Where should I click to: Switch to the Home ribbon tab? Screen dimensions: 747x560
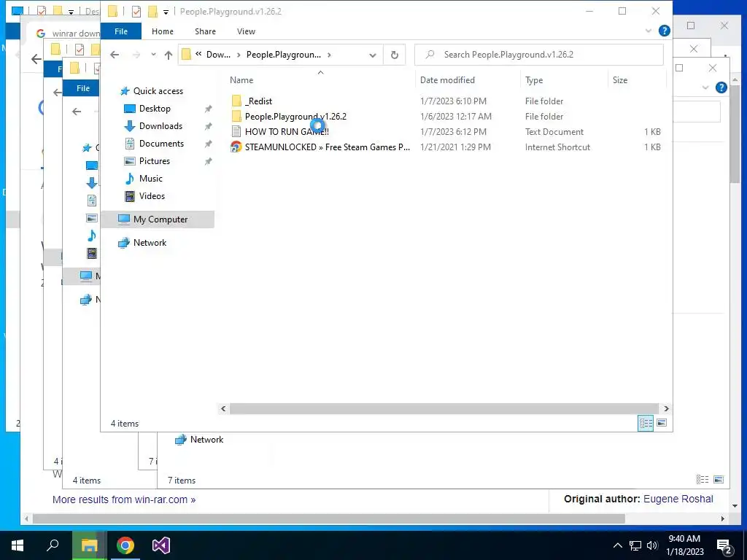click(163, 31)
